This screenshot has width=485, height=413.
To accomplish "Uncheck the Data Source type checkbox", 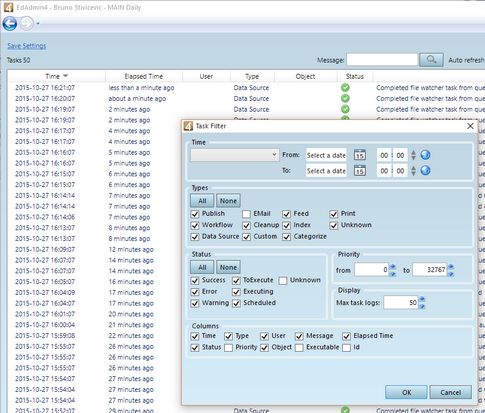I will (x=195, y=237).
